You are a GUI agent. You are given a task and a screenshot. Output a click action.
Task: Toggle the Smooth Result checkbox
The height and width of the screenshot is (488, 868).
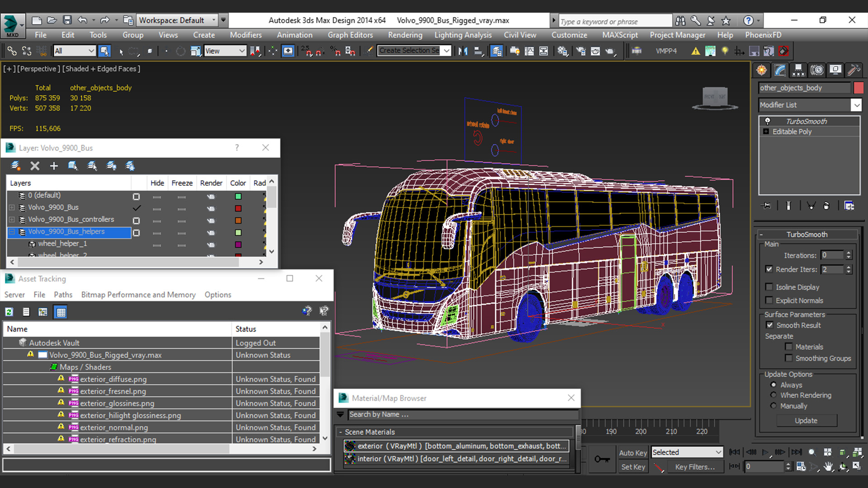769,325
